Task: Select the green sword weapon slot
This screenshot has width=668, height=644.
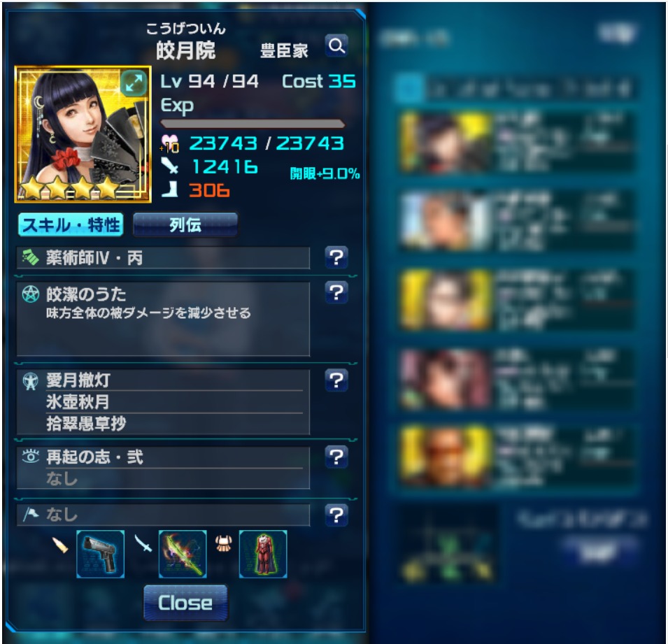Action: 183,554
